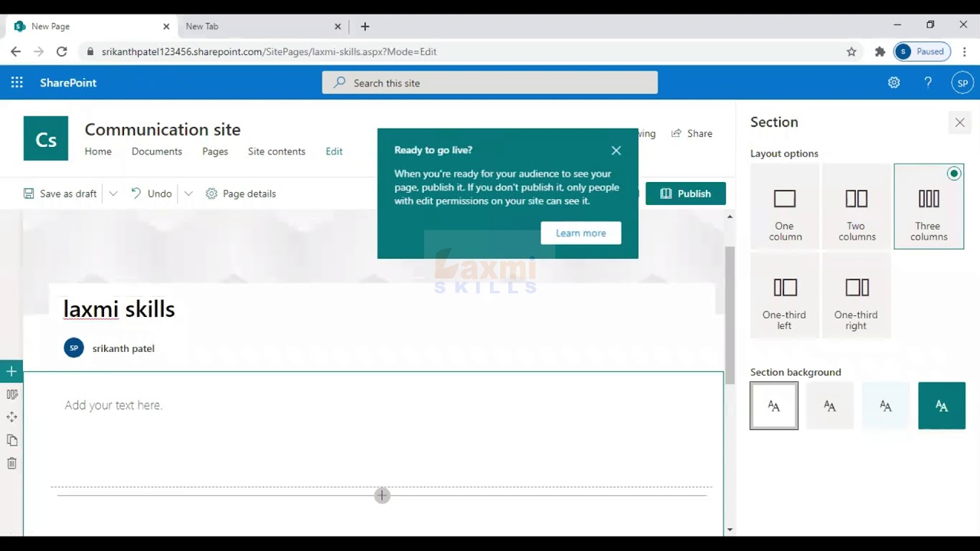Expand Undo dropdown arrow

pyautogui.click(x=188, y=194)
